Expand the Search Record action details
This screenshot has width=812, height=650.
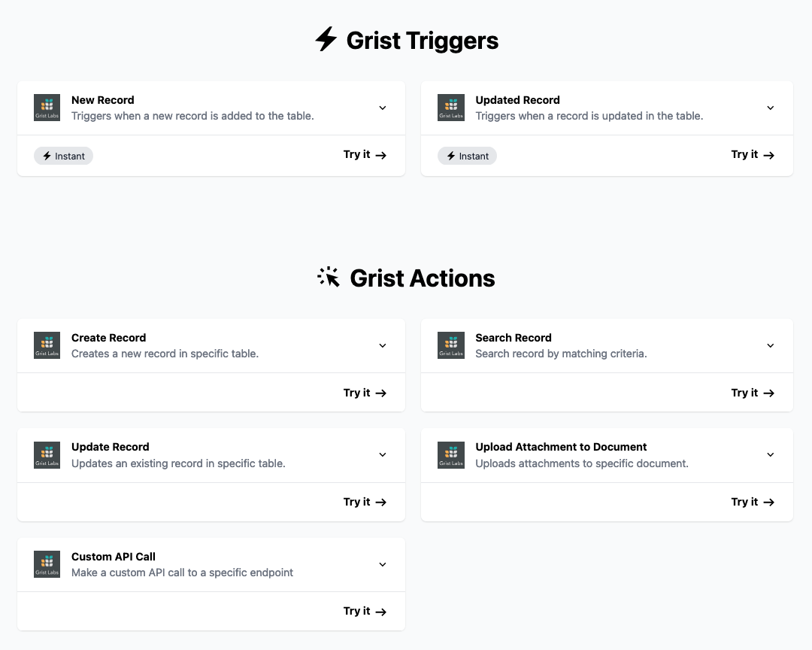(770, 345)
